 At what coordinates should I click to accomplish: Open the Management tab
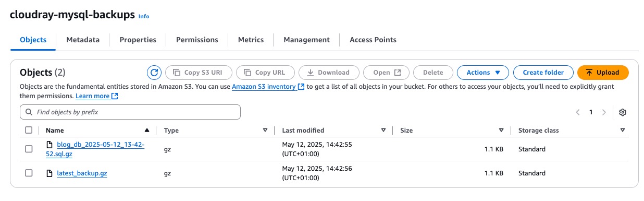(x=306, y=40)
